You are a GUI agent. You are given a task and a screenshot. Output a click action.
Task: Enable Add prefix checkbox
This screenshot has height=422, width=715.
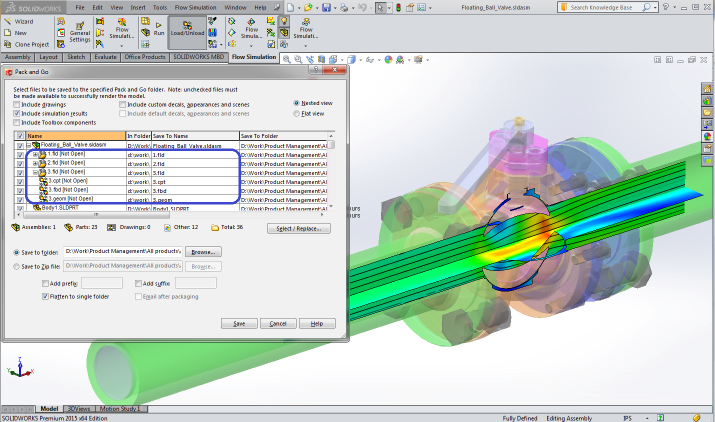(x=45, y=283)
